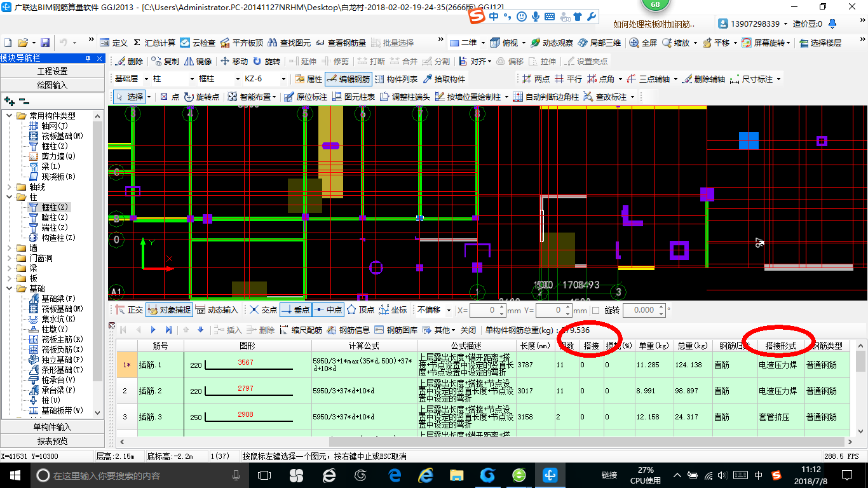
Task: Expand the 门窗洞 tree node
Action: [x=10, y=258]
